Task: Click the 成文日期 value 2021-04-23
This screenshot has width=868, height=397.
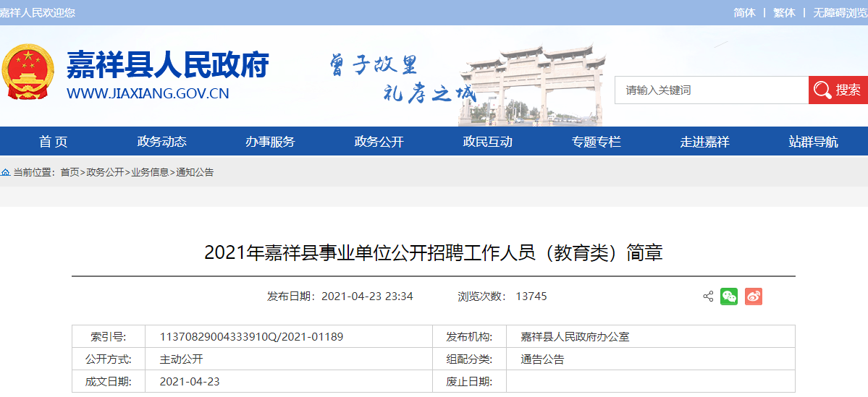Action: pos(190,382)
